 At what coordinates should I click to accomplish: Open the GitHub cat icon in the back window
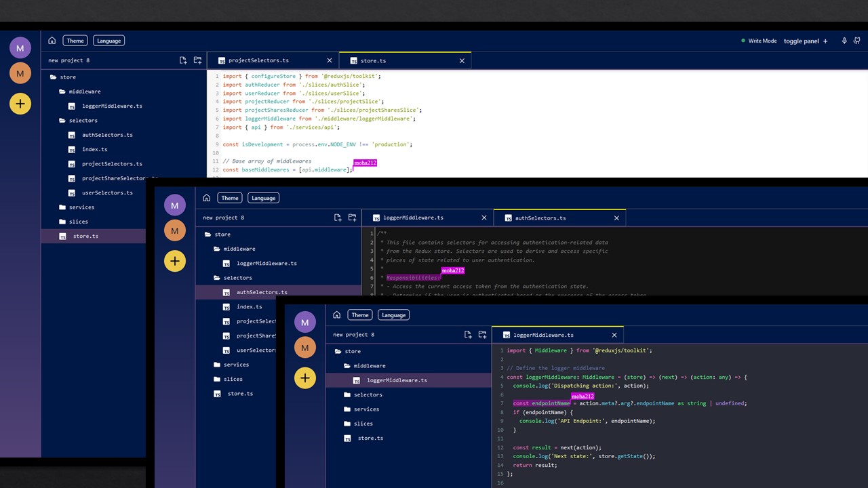click(857, 41)
